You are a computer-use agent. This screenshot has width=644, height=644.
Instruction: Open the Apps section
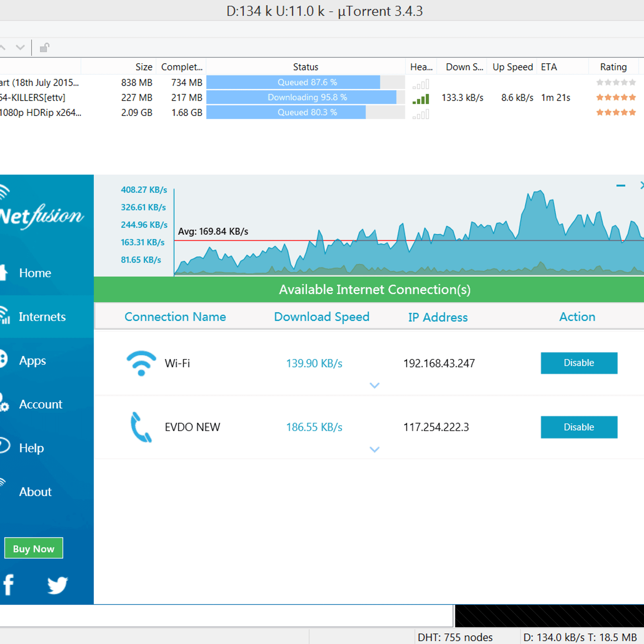point(32,361)
